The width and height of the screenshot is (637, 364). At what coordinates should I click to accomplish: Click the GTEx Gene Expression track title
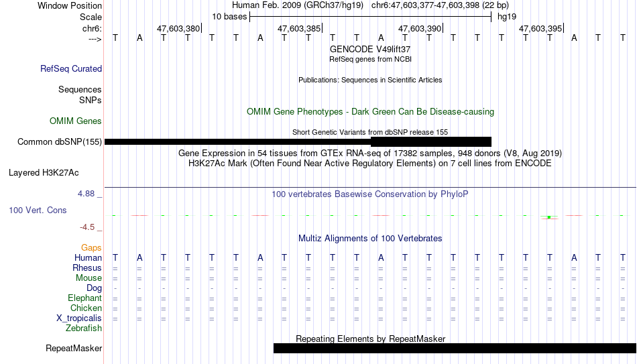coord(370,153)
